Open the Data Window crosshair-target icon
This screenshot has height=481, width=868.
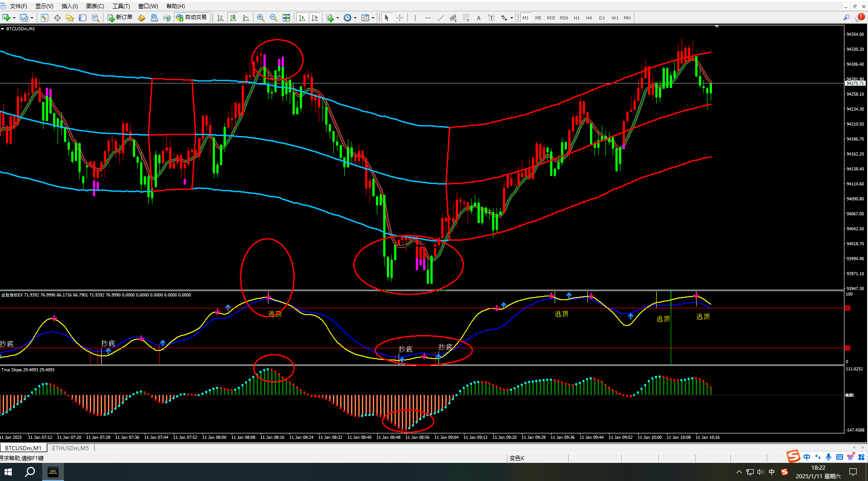57,18
